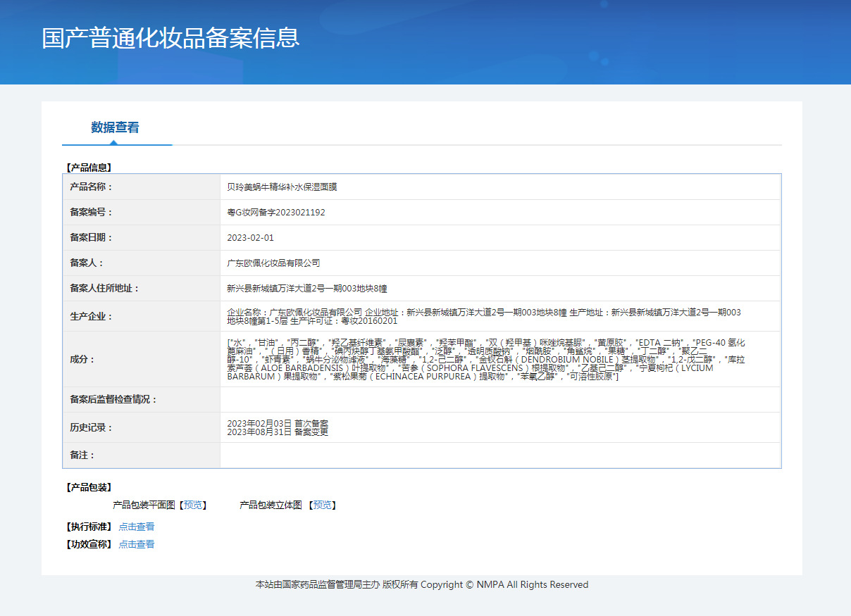
Task: Select product name 贝玲美蜗牛精华补水保湿面膜
Action: 282,187
